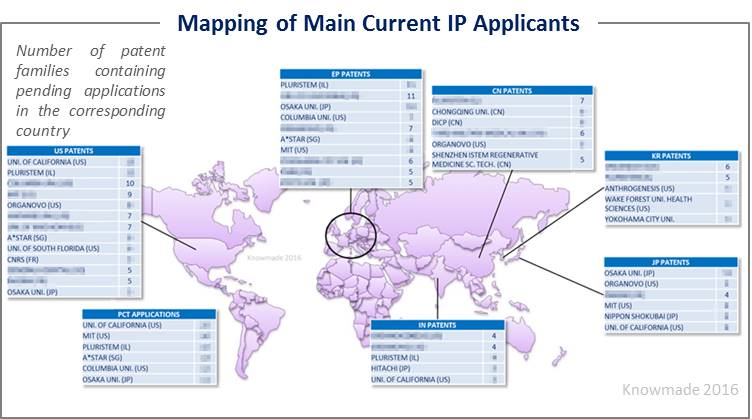Viewport: 752px width, 419px height.
Task: Click the "US PATENTS" table header
Action: [73, 151]
